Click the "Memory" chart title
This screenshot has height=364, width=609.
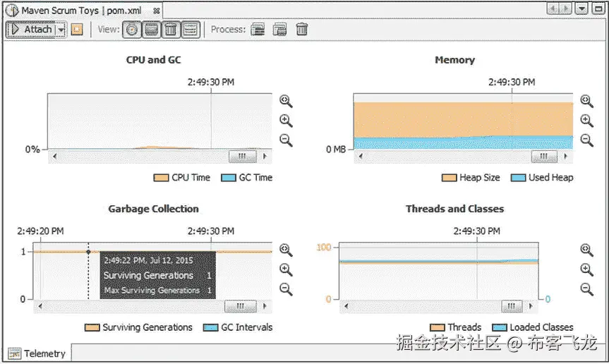(x=454, y=60)
